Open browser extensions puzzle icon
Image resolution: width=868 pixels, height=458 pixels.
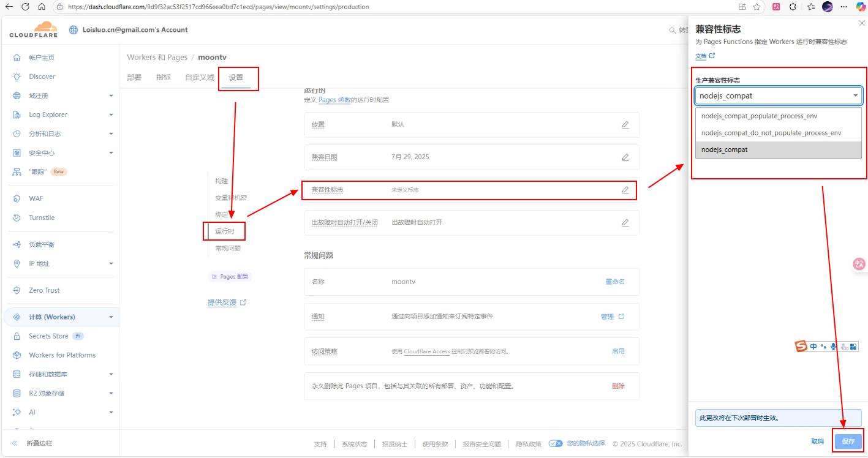click(793, 7)
